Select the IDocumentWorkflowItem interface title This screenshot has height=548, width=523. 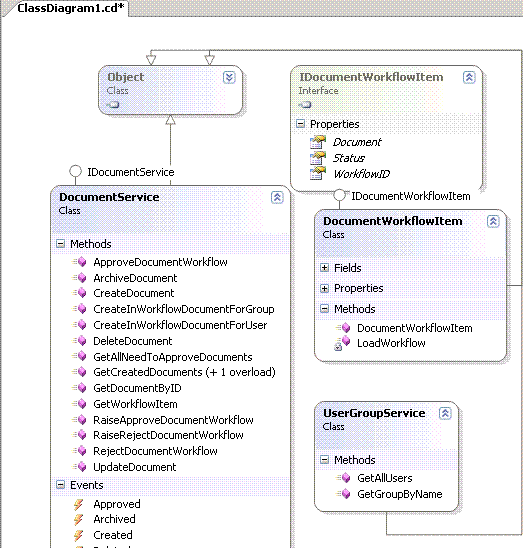(371, 77)
